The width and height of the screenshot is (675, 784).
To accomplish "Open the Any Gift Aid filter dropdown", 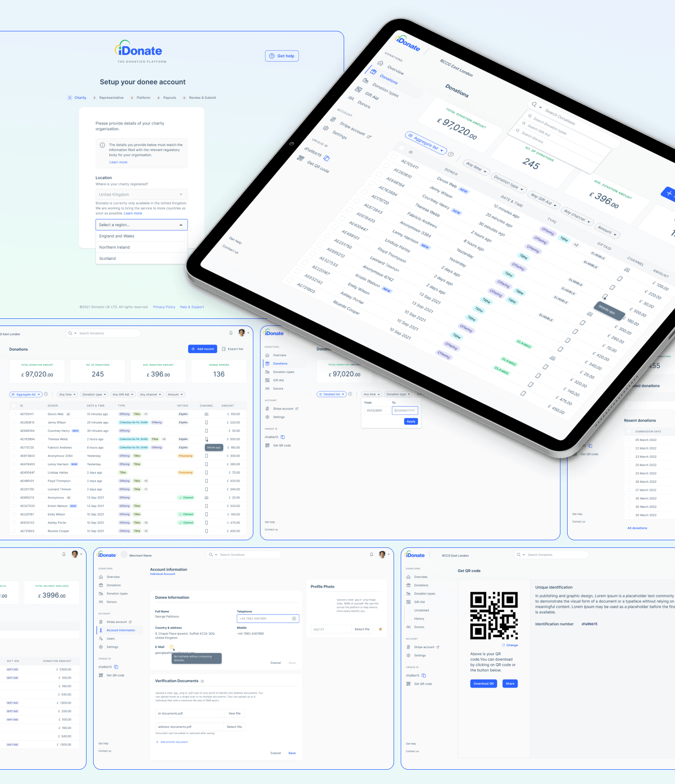I will click(123, 394).
